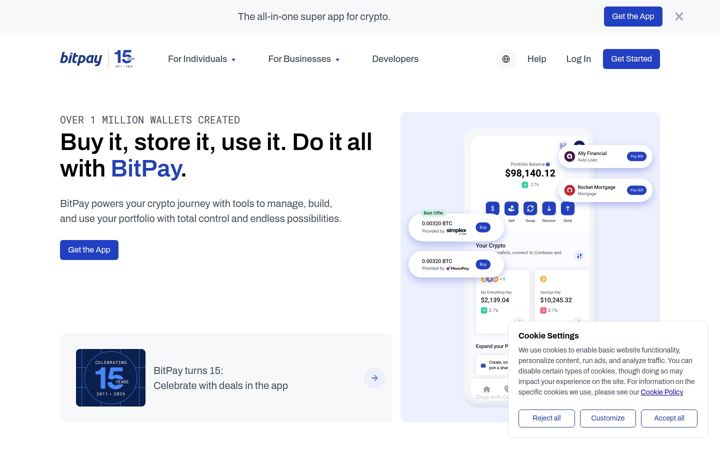Click the BitPay logo in the header
720x450 pixels.
coord(81,58)
